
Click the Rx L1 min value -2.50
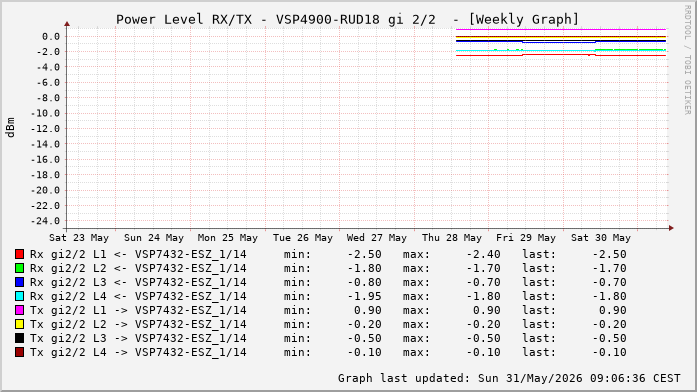coord(365,254)
